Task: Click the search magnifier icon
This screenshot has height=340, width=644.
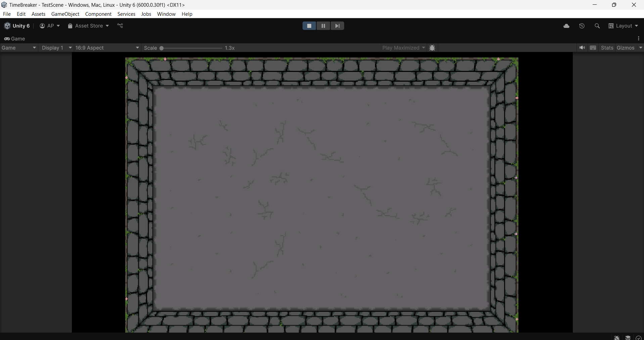Action: coord(597,26)
